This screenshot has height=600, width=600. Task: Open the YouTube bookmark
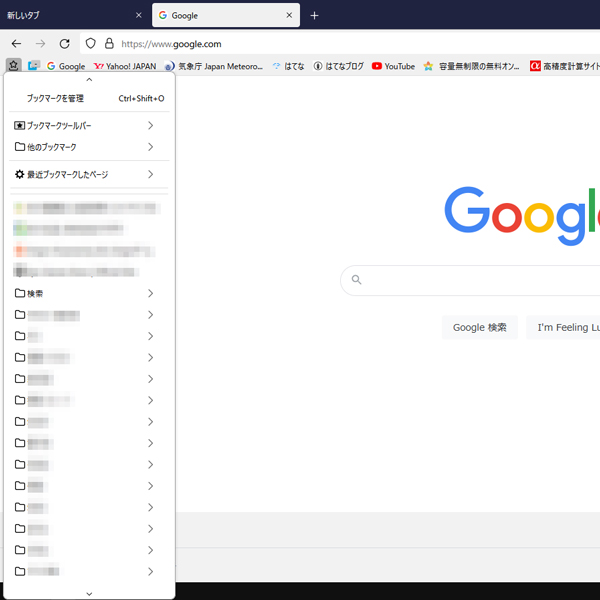393,66
